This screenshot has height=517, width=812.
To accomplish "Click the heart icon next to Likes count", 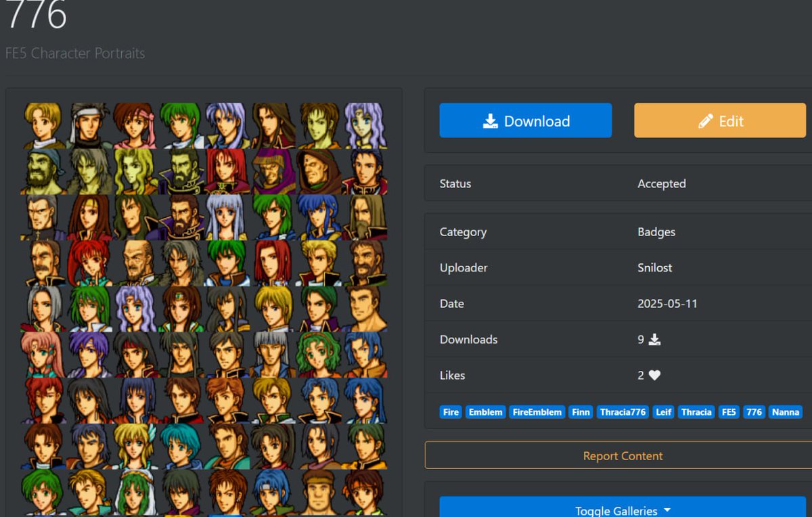I will 654,375.
